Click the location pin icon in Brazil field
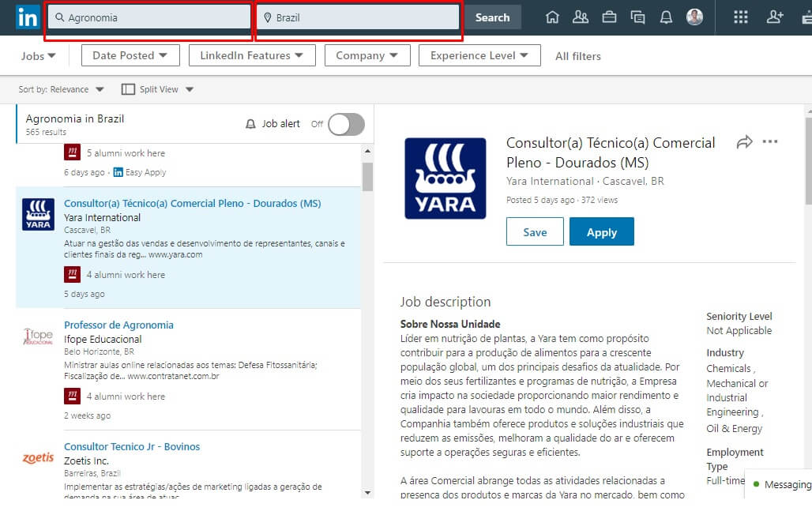The width and height of the screenshot is (812, 515). coord(268,17)
